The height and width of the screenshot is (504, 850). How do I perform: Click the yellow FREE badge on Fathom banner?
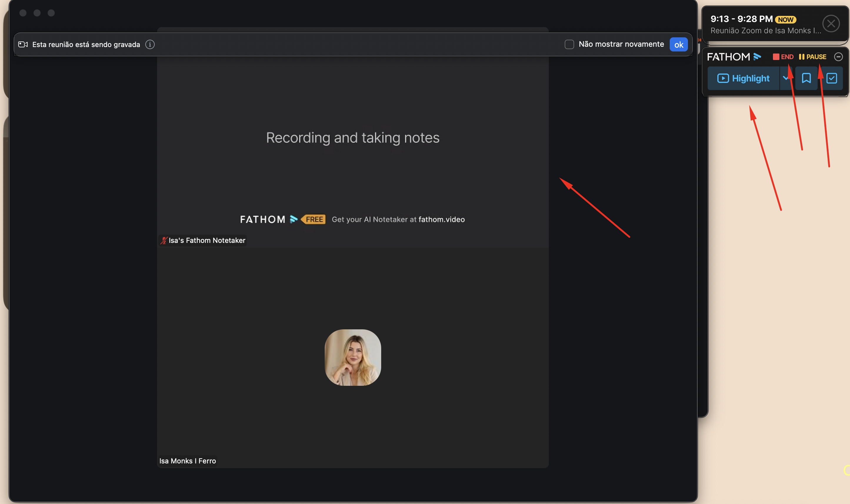[x=313, y=219]
